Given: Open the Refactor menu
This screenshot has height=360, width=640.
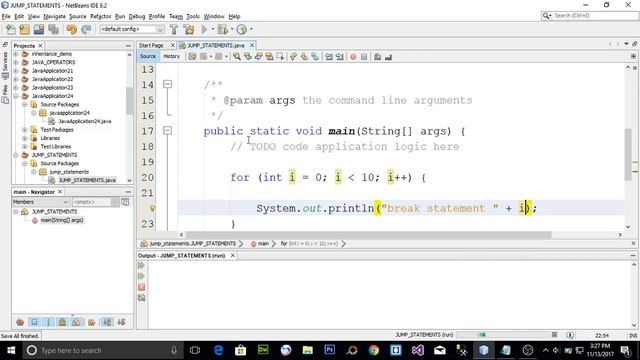Looking at the screenshot, I should pyautogui.click(x=100, y=16).
